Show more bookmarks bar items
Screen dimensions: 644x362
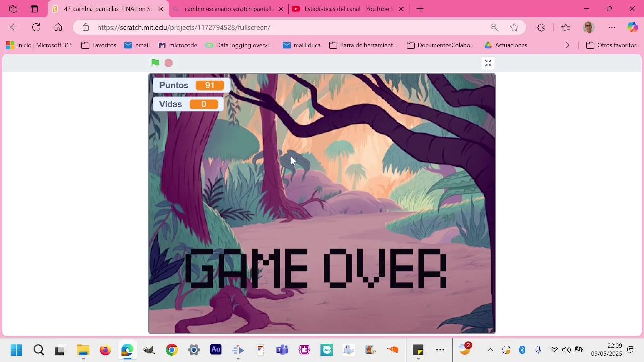click(568, 45)
